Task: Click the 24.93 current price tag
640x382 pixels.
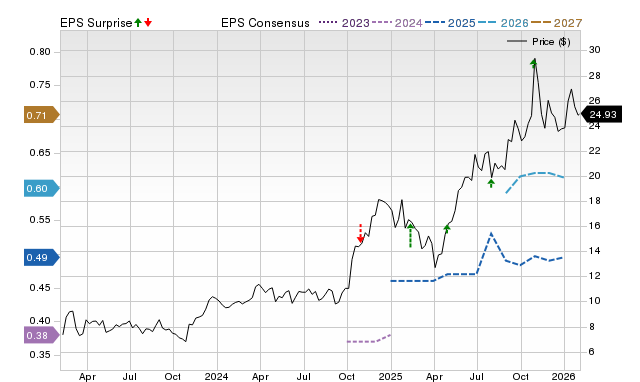Action: (601, 114)
